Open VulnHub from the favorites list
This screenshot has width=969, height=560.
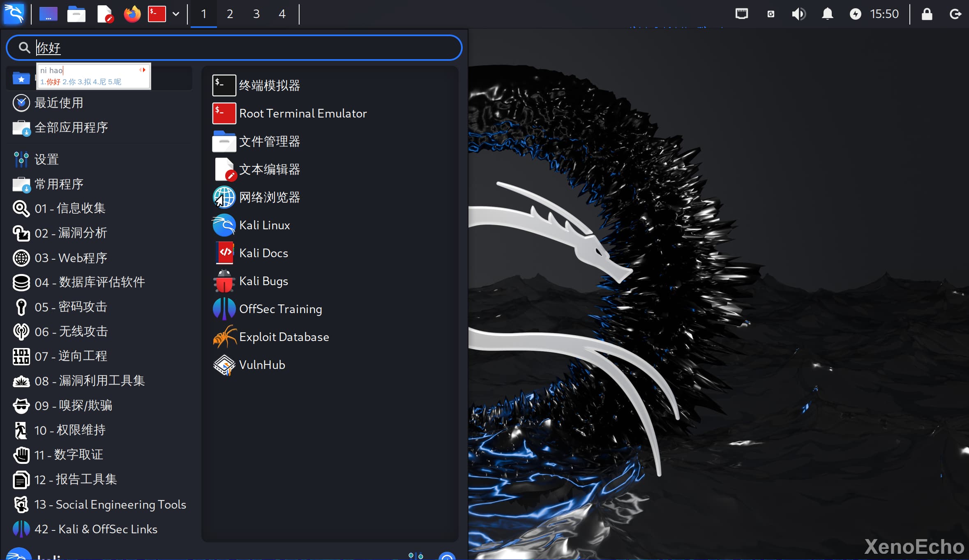click(x=262, y=365)
